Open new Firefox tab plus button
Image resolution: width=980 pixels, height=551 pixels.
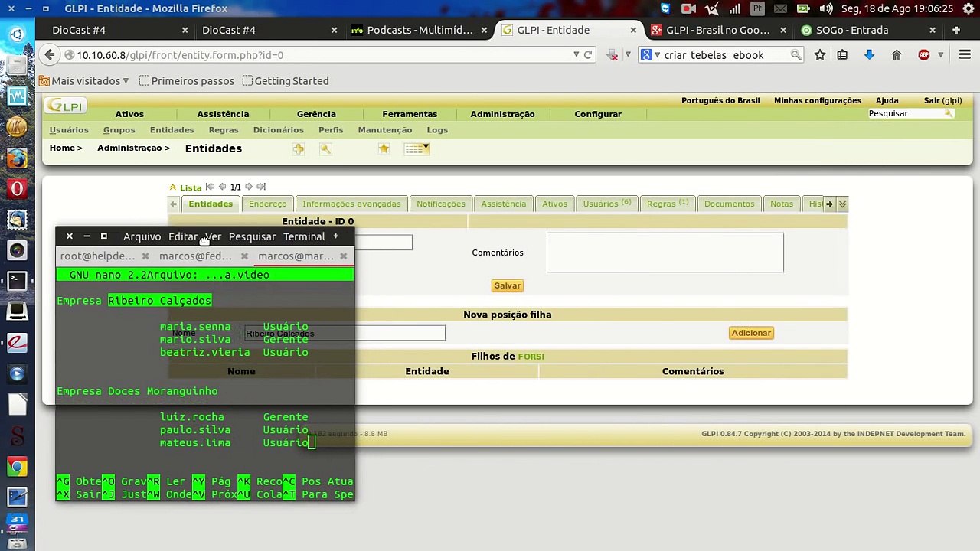pos(955,30)
